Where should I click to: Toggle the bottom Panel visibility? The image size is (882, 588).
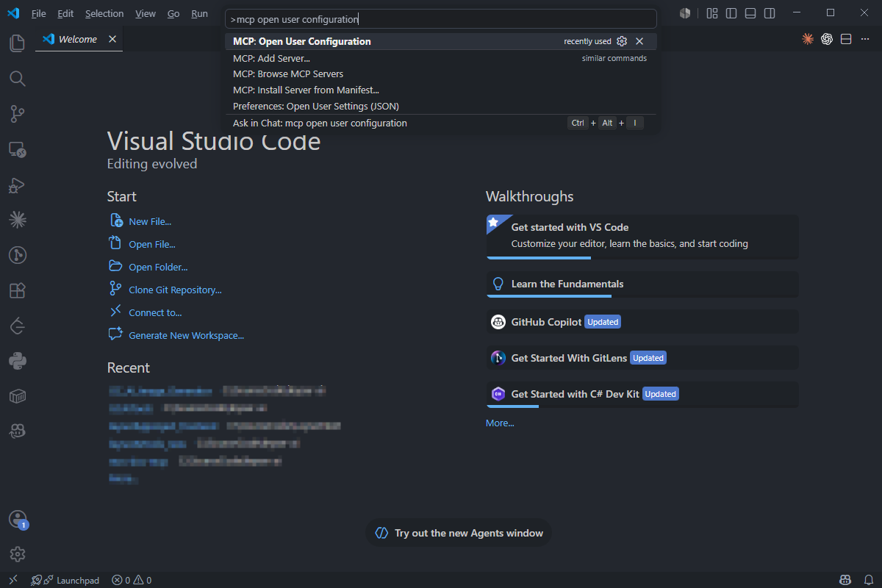[x=750, y=13]
